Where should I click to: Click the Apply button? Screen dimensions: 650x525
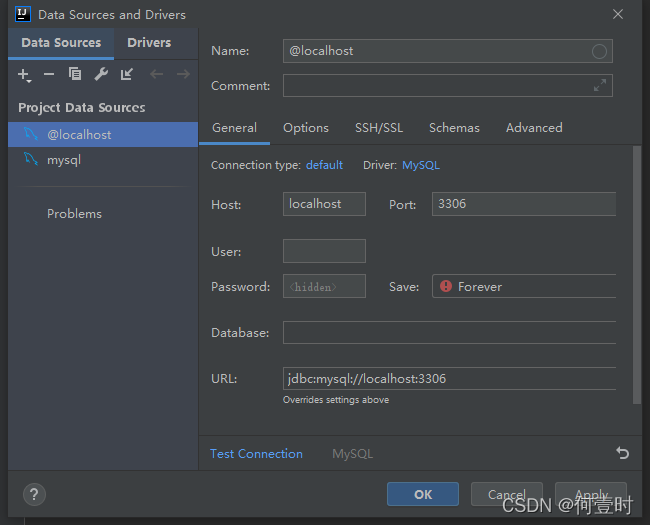(591, 494)
